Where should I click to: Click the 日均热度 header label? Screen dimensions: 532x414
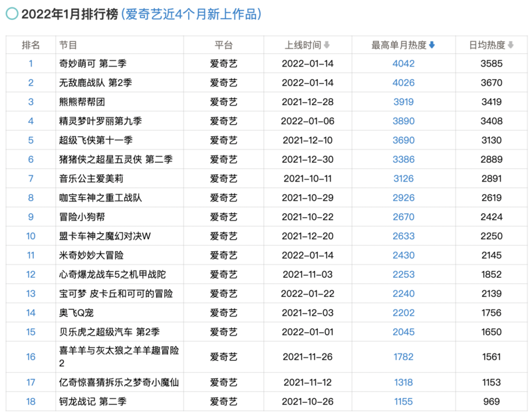click(x=487, y=45)
